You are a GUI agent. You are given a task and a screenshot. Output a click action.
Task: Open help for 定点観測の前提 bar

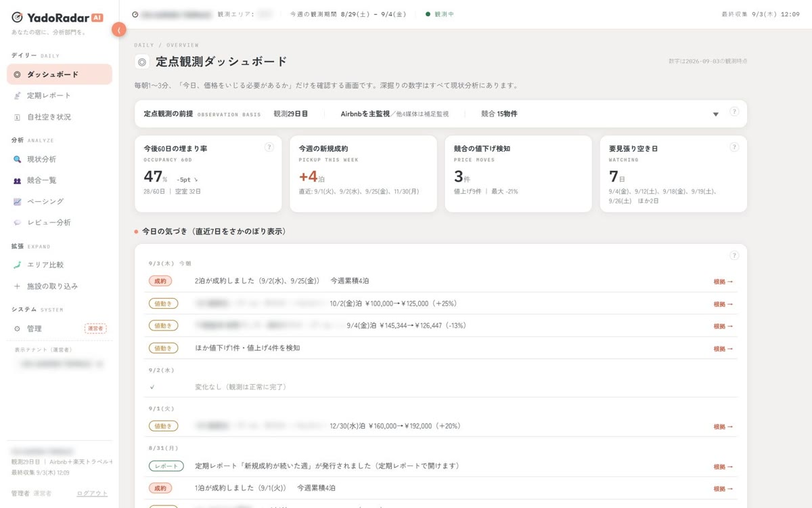pos(734,112)
